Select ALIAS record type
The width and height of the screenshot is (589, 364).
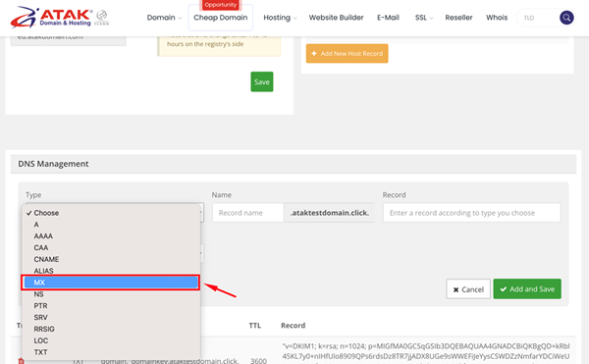pos(110,271)
